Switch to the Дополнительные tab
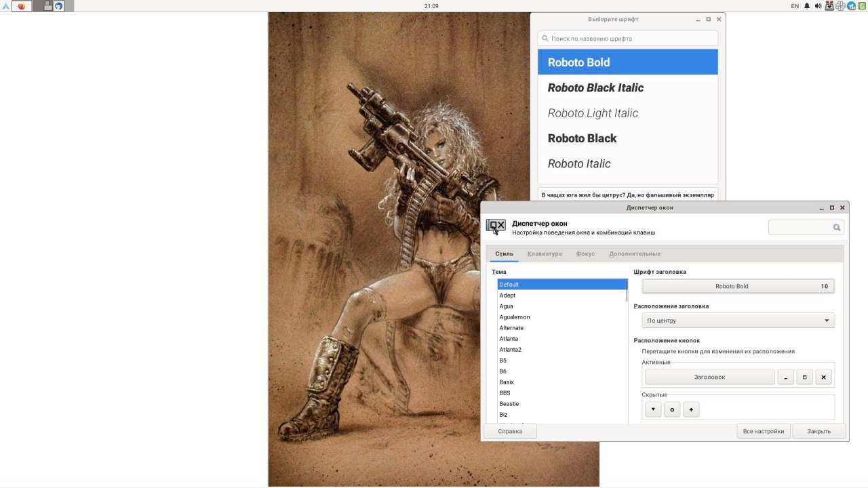Viewport: 868px width, 488px height. pyautogui.click(x=635, y=254)
